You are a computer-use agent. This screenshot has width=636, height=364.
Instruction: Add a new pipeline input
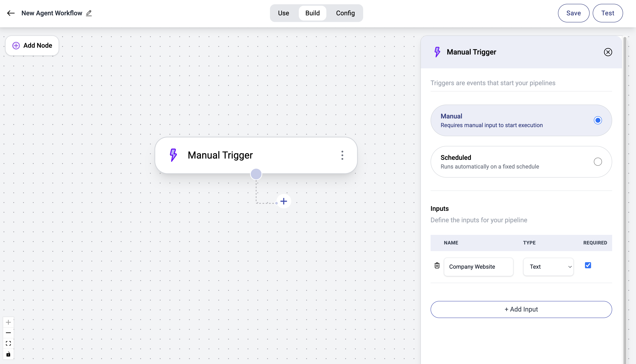pyautogui.click(x=521, y=309)
